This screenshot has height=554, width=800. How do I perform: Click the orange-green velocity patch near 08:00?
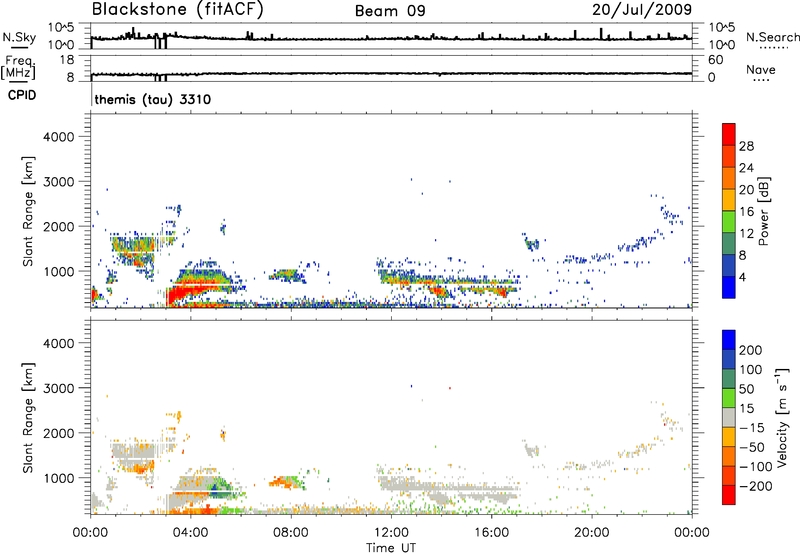287,481
